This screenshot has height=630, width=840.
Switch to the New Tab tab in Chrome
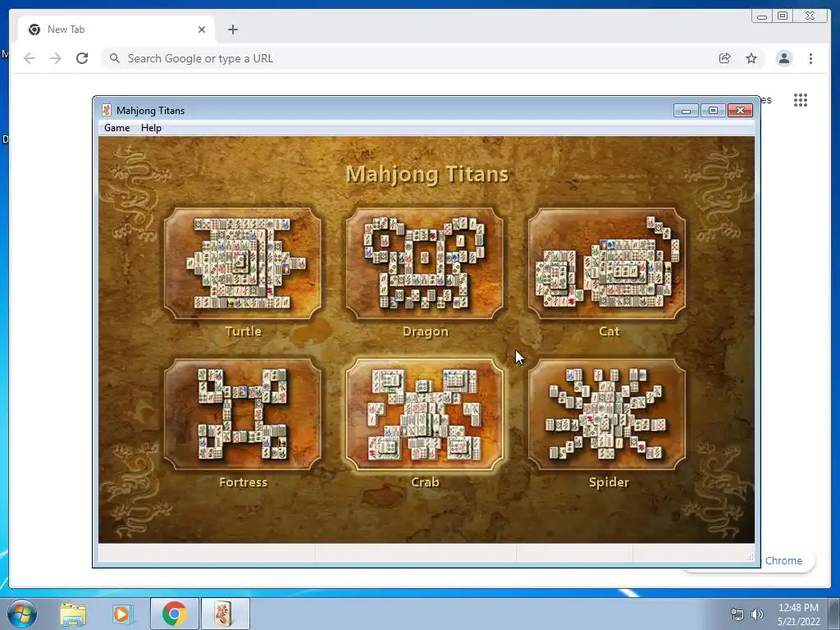coord(116,30)
